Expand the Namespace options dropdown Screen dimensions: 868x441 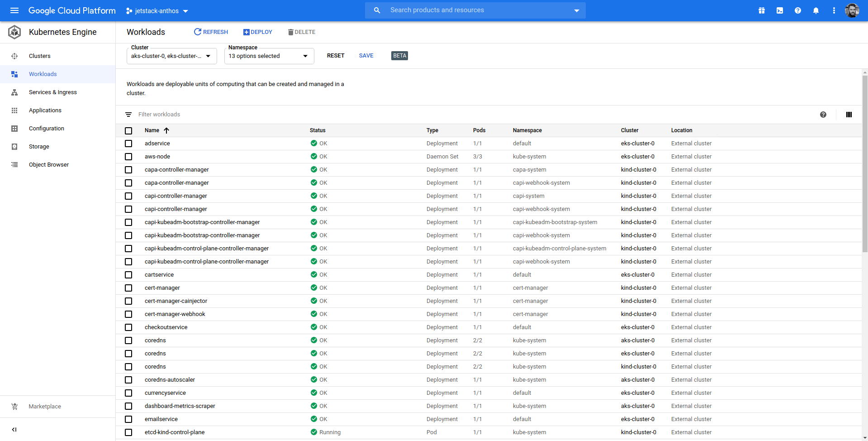coord(305,56)
